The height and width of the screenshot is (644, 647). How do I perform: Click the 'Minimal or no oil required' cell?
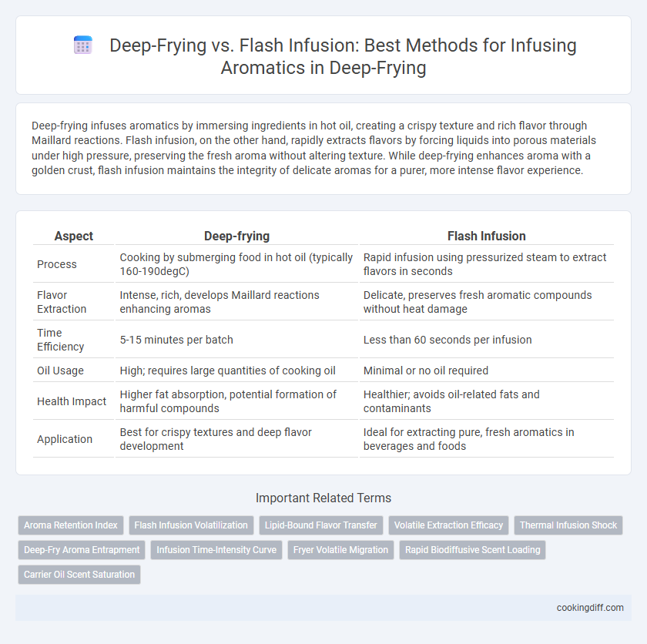click(x=487, y=371)
